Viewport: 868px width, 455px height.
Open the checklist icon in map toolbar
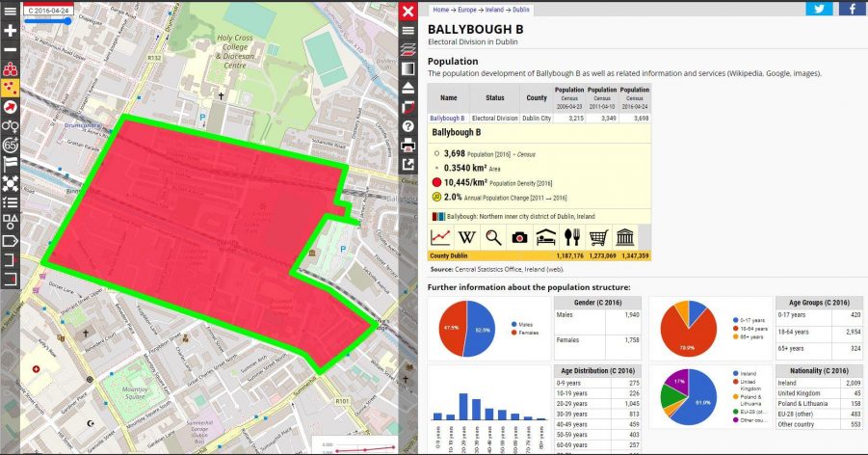point(10,202)
